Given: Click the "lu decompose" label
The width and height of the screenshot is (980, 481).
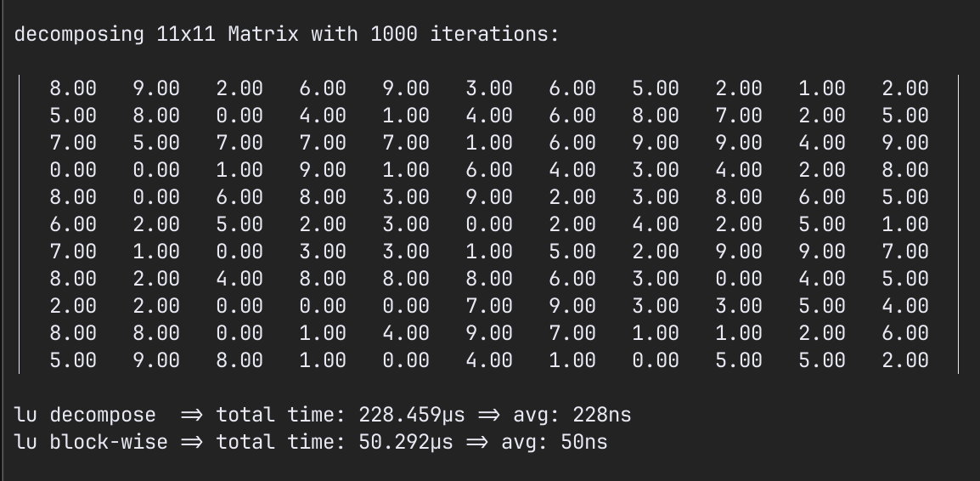Looking at the screenshot, I should 85,415.
